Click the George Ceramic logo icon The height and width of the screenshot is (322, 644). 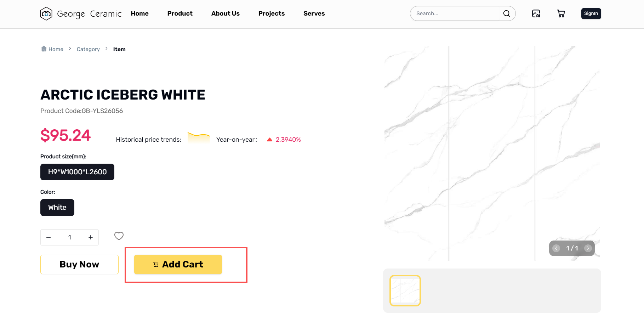(x=46, y=14)
